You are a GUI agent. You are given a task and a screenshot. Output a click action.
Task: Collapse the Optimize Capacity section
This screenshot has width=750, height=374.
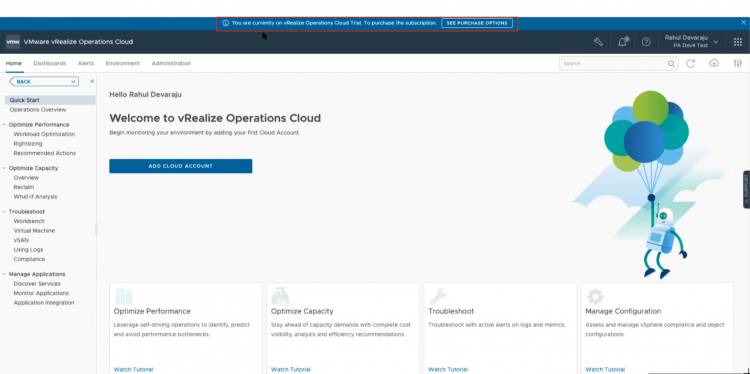[x=4, y=168]
